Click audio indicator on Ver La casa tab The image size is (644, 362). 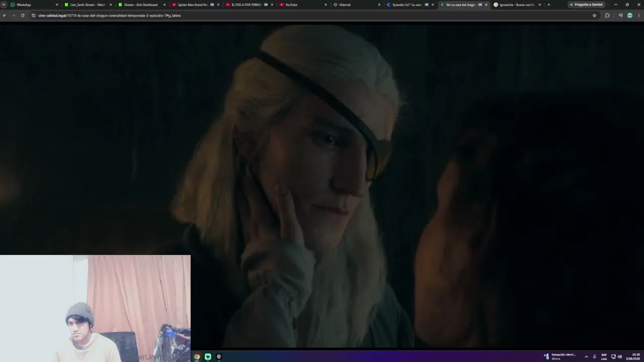[480, 5]
